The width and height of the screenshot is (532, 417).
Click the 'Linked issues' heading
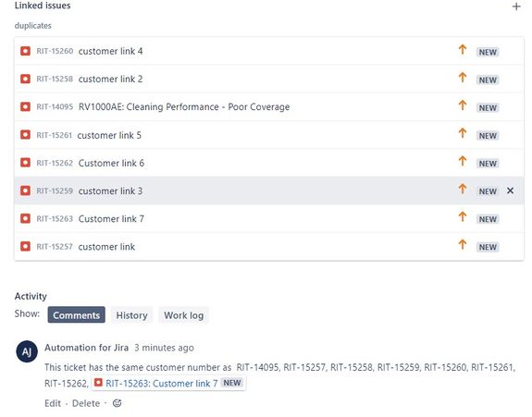pos(43,6)
